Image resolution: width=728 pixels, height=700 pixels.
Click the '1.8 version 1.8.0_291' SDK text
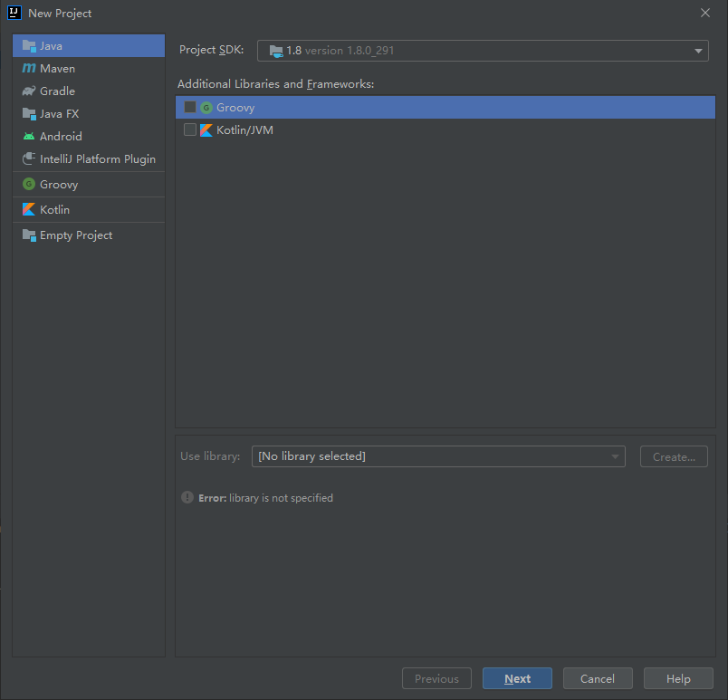click(340, 51)
